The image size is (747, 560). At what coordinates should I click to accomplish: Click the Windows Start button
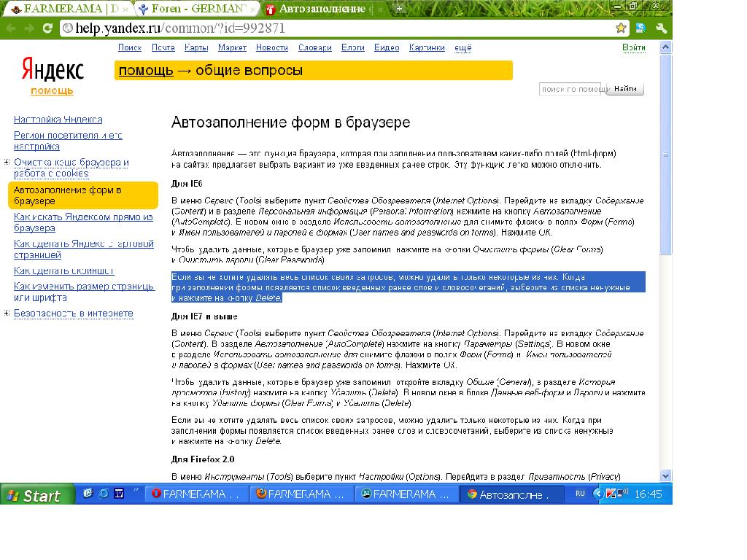coord(37,495)
